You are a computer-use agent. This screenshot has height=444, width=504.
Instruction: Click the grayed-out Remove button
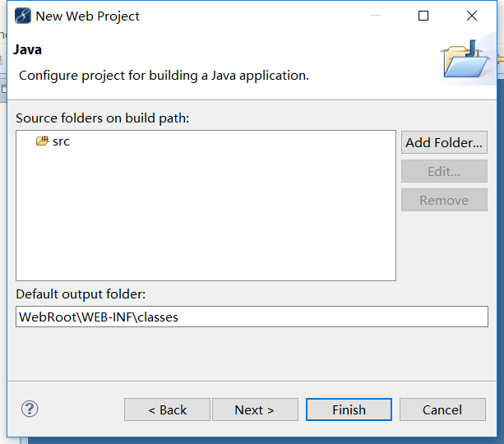tap(444, 201)
